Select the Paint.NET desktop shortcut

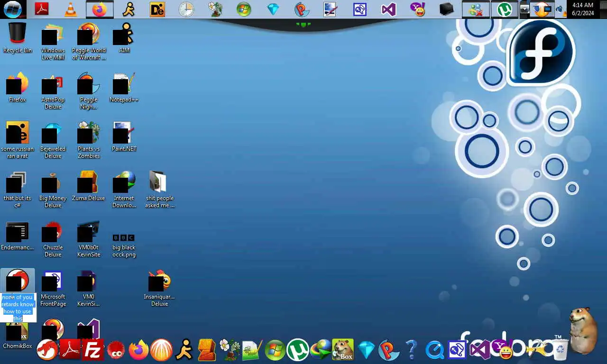click(124, 136)
